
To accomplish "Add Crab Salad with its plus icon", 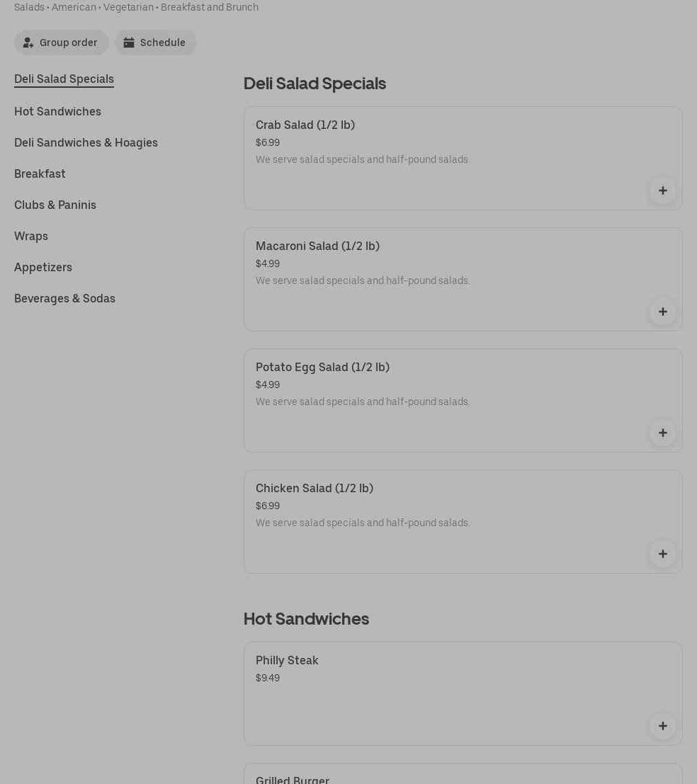I will [662, 191].
